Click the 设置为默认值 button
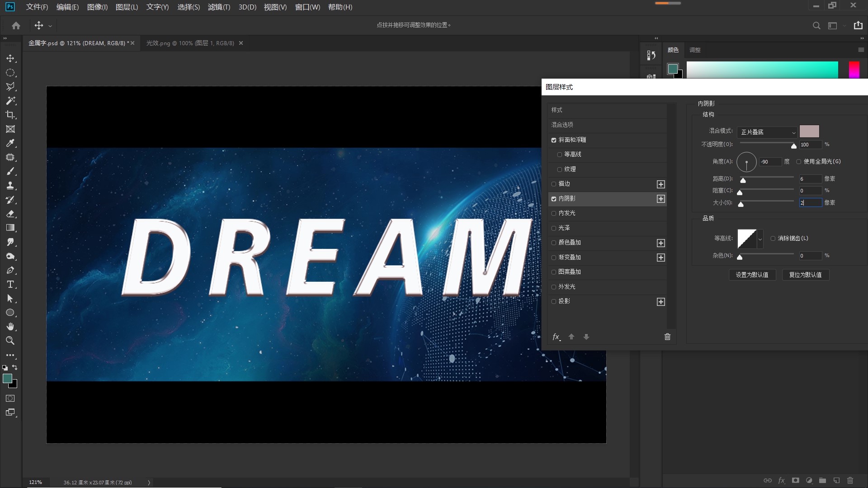The image size is (868, 488). click(752, 275)
